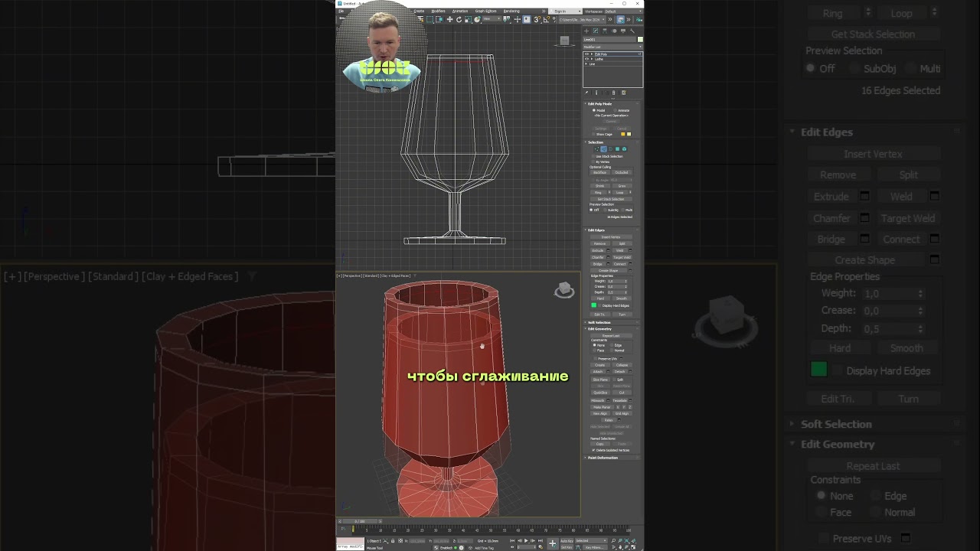The image size is (980, 551).
Task: Toggle the selection lock icon in status bar
Action: click(x=393, y=540)
